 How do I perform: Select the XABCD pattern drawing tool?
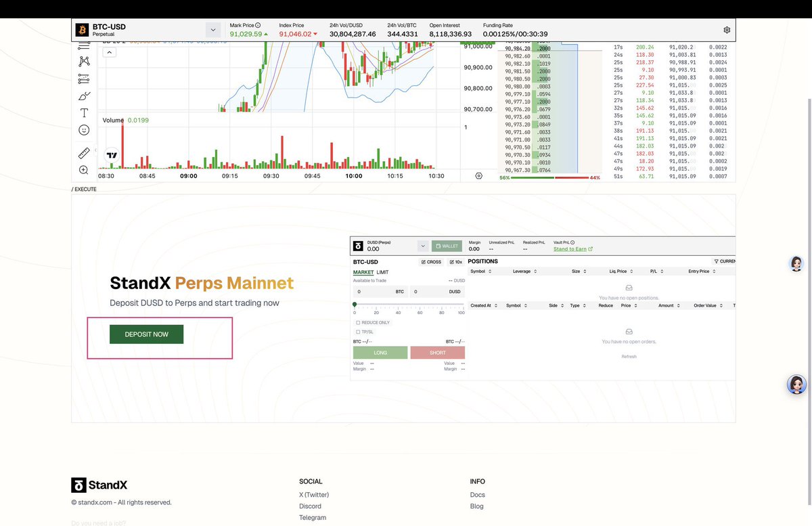84,62
